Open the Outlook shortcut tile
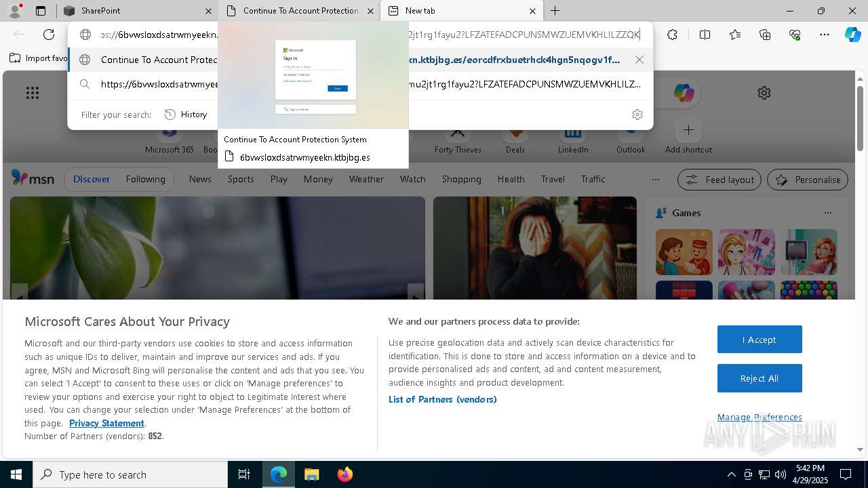 (631, 138)
